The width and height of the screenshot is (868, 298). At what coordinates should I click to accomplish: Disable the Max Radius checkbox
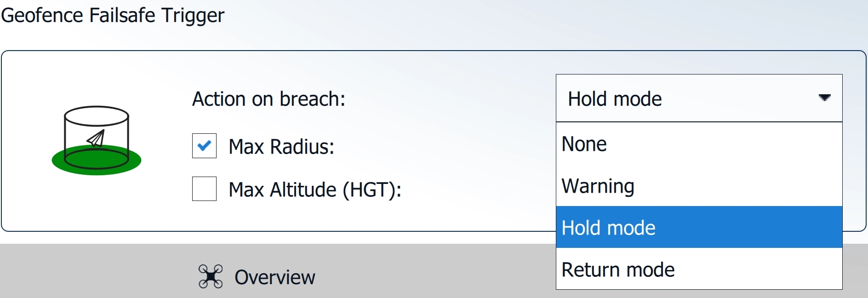tap(204, 146)
